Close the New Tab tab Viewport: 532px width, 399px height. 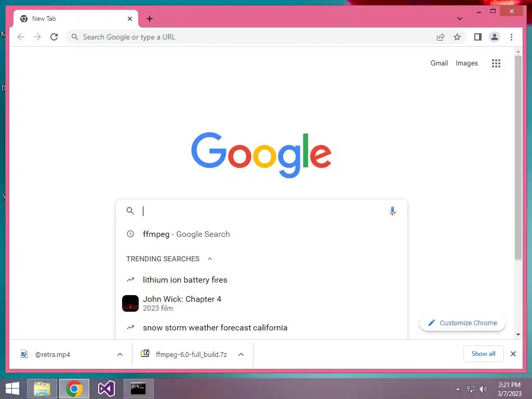[x=129, y=19]
